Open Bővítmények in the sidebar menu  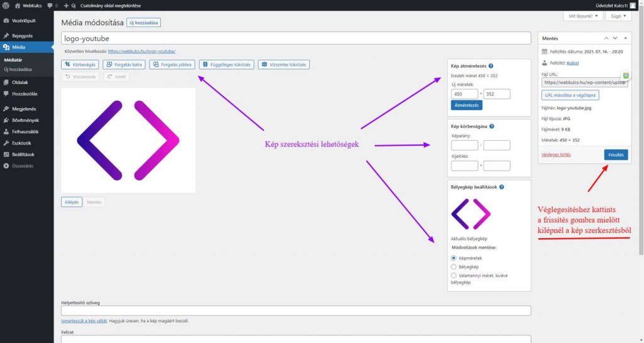point(25,120)
